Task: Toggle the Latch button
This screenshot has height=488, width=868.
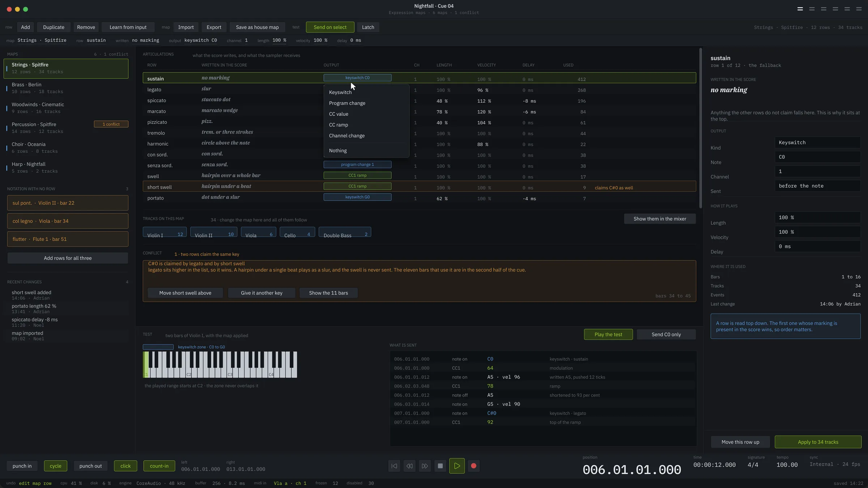Action: click(x=368, y=27)
